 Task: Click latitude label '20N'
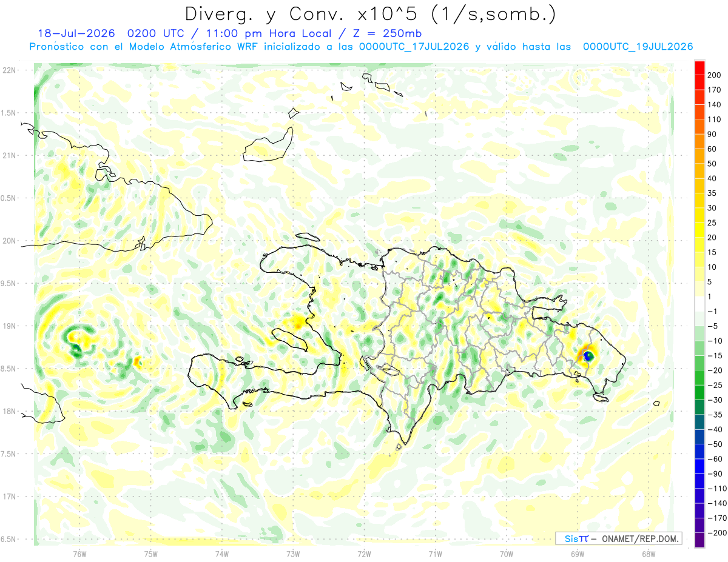8,241
